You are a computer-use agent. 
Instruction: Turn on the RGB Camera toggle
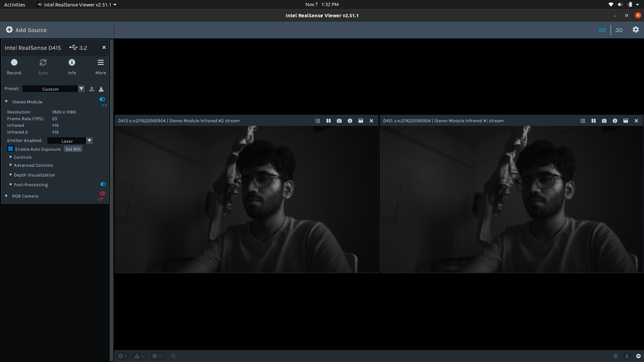[102, 194]
